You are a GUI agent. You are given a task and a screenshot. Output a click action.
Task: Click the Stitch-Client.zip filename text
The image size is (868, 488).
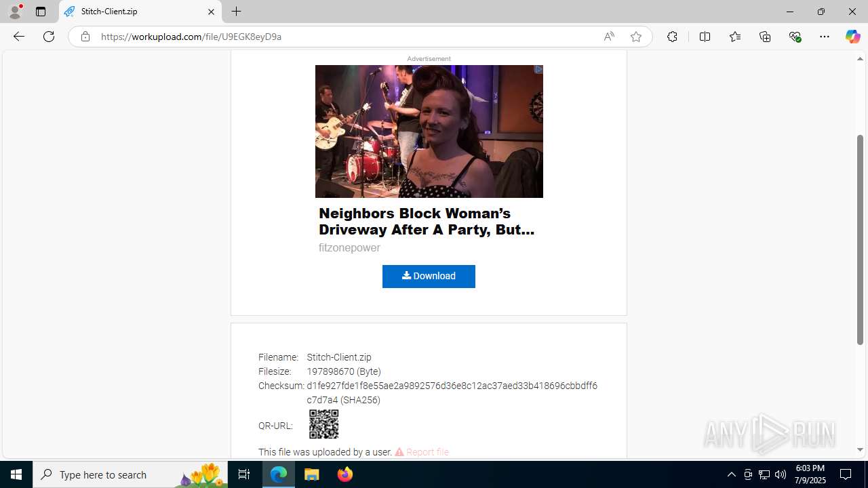(339, 357)
